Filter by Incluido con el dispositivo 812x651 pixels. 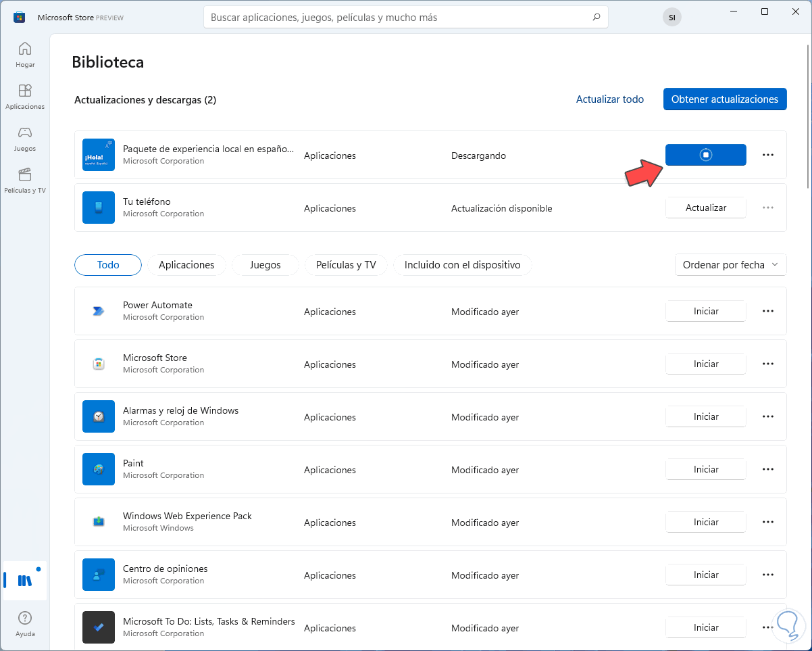click(x=462, y=265)
